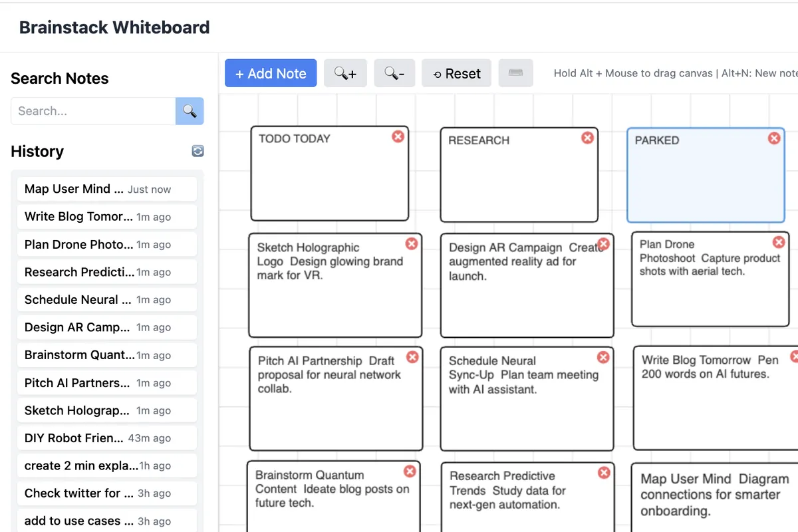Click the Add Note button
The height and width of the screenshot is (532, 798).
271,74
